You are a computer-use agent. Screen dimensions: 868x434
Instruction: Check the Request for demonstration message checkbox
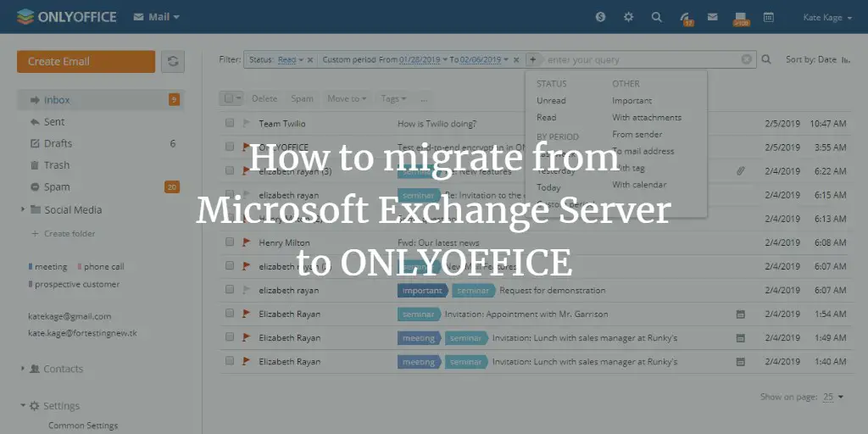[x=230, y=290]
